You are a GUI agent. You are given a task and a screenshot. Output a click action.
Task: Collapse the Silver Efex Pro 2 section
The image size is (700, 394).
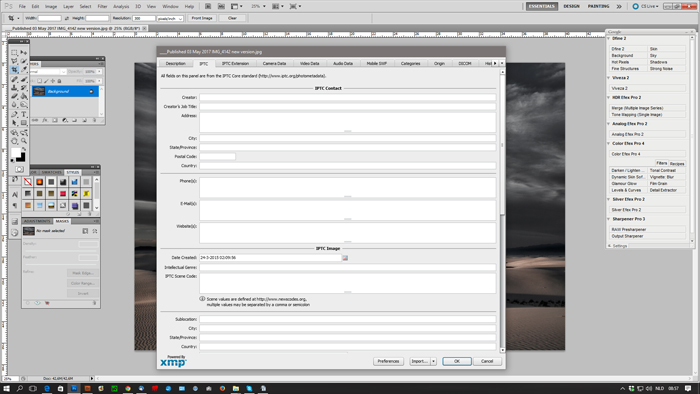(x=609, y=199)
